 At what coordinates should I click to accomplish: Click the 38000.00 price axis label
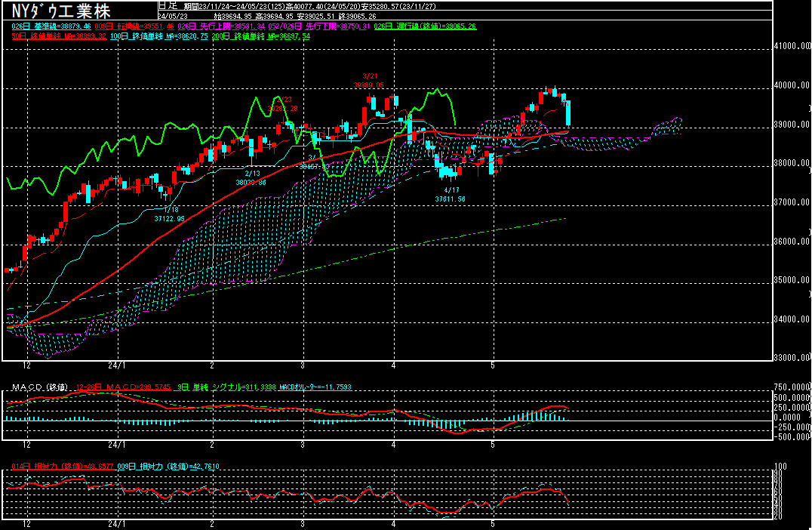click(792, 163)
